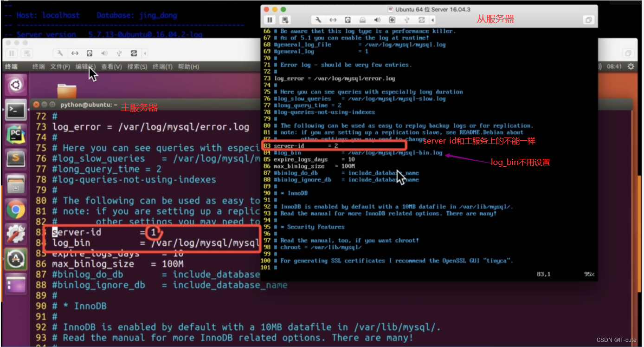This screenshot has width=644, height=347.
Task: Launch Google Chrome from the Ubuntu dock
Action: pyautogui.click(x=15, y=210)
